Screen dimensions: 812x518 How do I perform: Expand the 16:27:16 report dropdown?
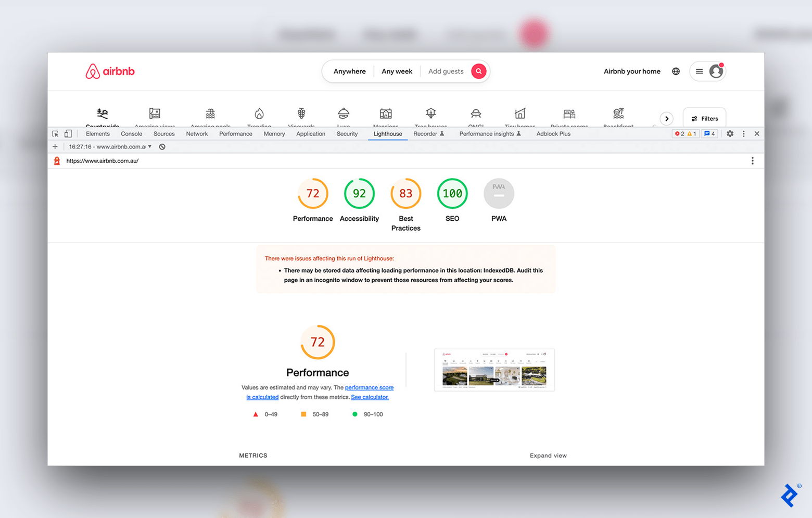pyautogui.click(x=149, y=146)
